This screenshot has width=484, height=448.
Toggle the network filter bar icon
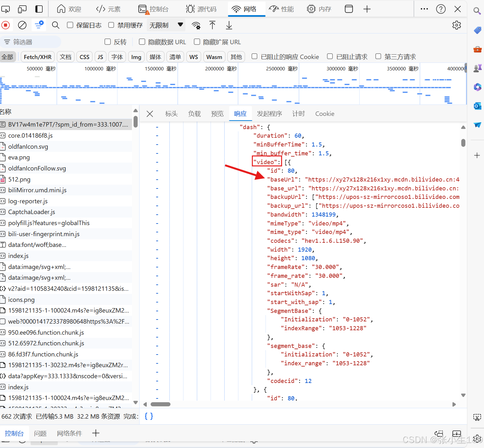coord(39,25)
